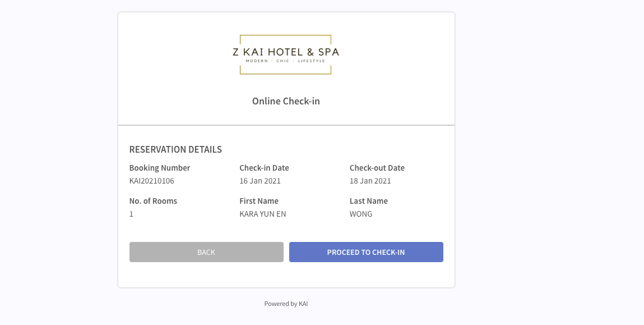Click the Check-out Date label

(x=377, y=168)
